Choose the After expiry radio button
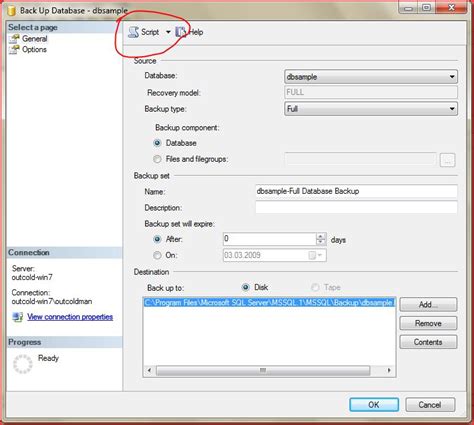 157,239
